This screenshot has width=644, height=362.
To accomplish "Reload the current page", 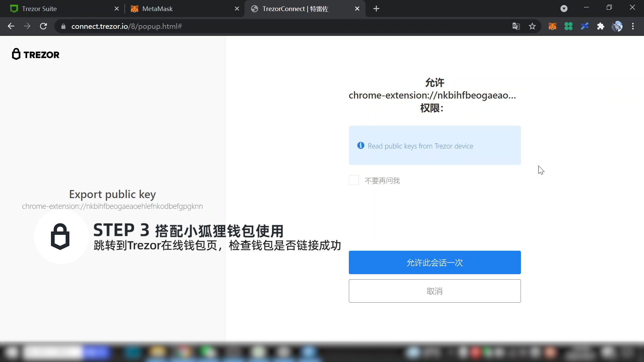I will [x=43, y=26].
